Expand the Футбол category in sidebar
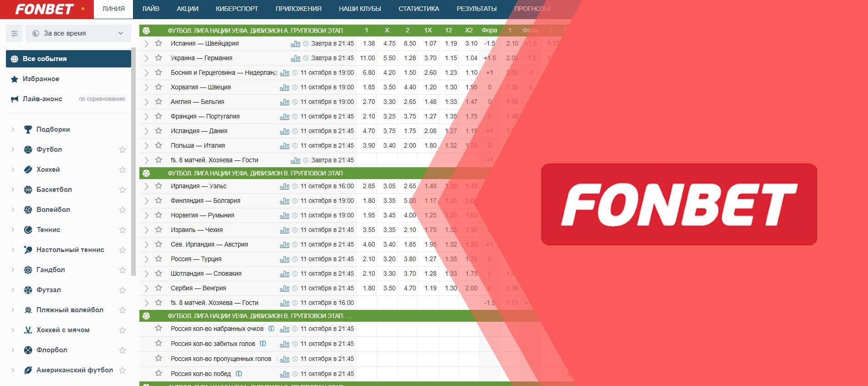This screenshot has height=386, width=868. [13, 149]
